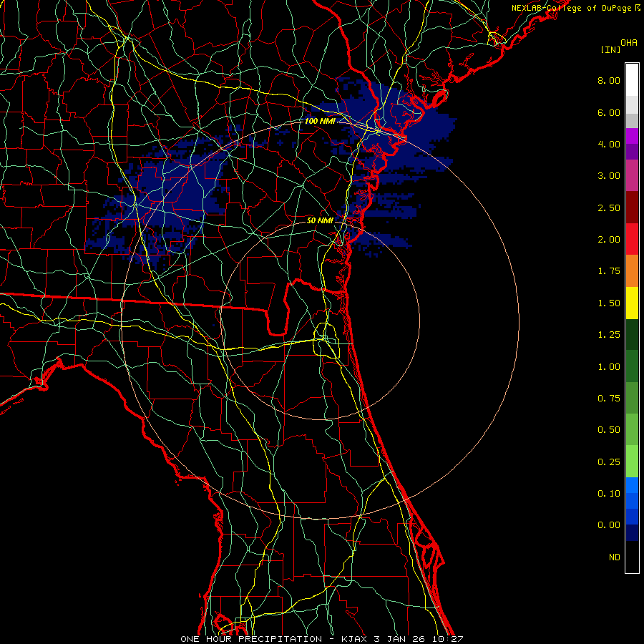Click the '6.00' legend value
The width and height of the screenshot is (644, 644).
click(609, 112)
